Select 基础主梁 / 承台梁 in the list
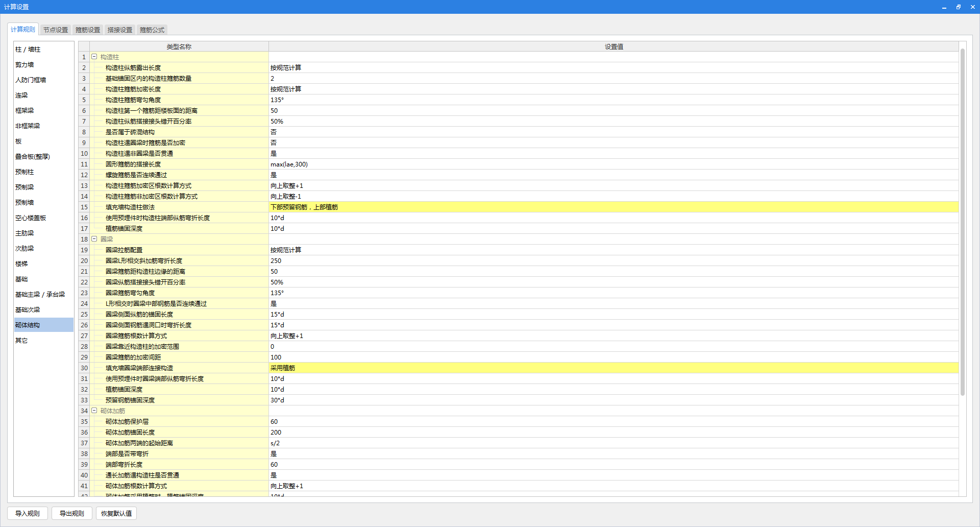The image size is (980, 527). 44,295
